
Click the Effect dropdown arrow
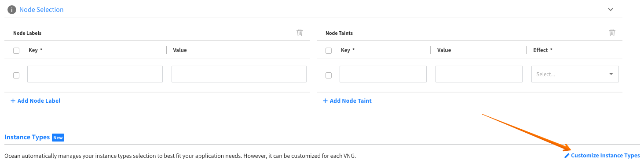coord(611,74)
